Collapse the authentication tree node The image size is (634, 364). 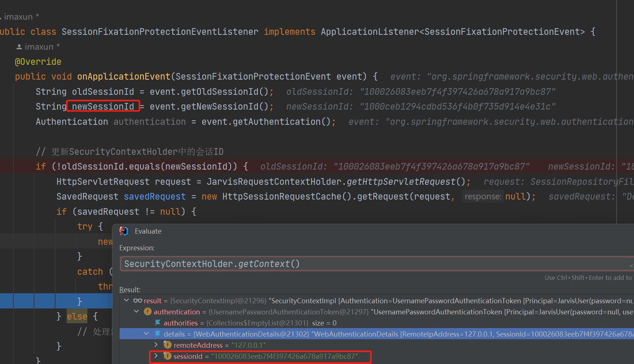[x=137, y=311]
